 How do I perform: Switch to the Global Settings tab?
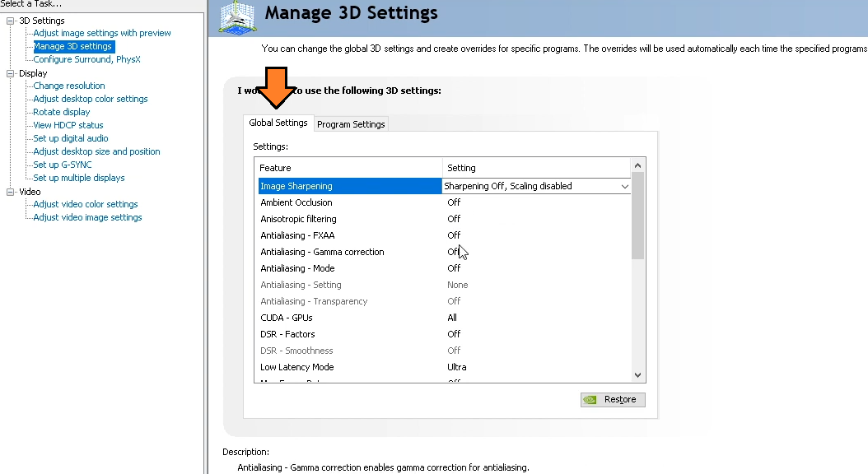point(278,123)
